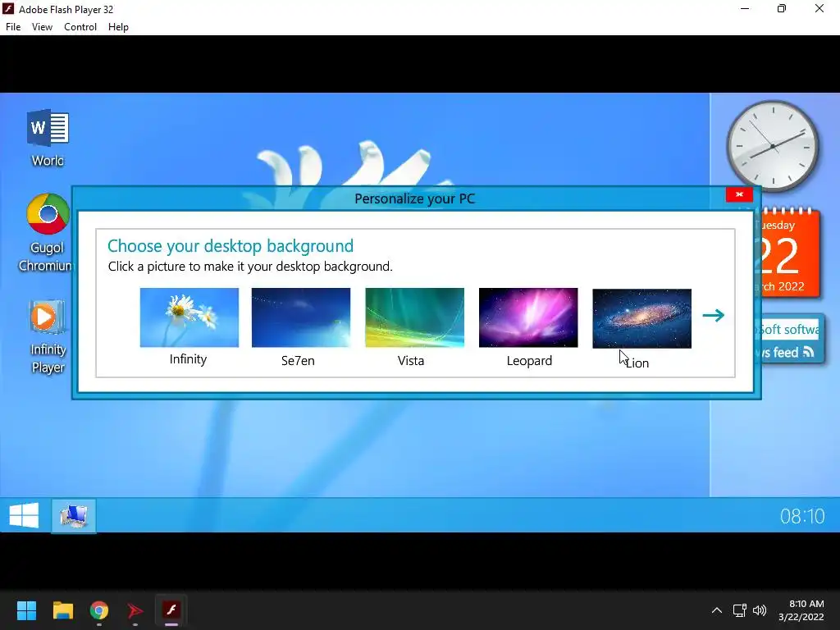Viewport: 840px width, 630px height.
Task: Open the View menu
Action: click(42, 27)
